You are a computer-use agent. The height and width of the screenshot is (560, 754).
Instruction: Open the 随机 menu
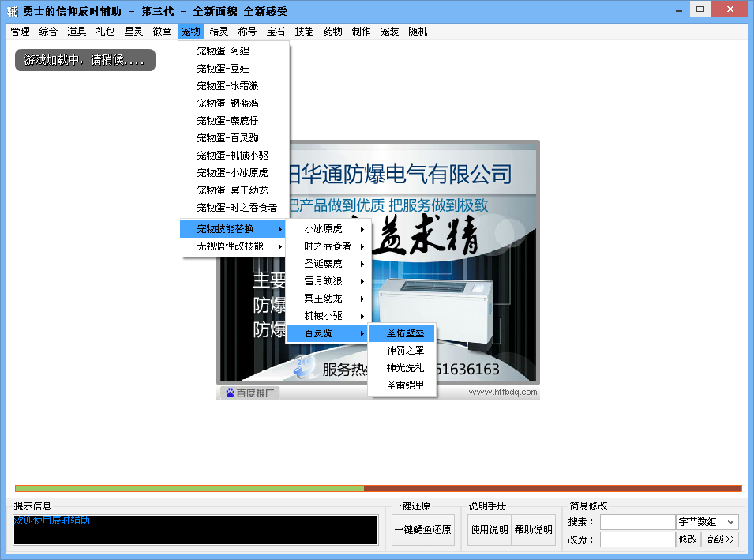click(x=418, y=32)
